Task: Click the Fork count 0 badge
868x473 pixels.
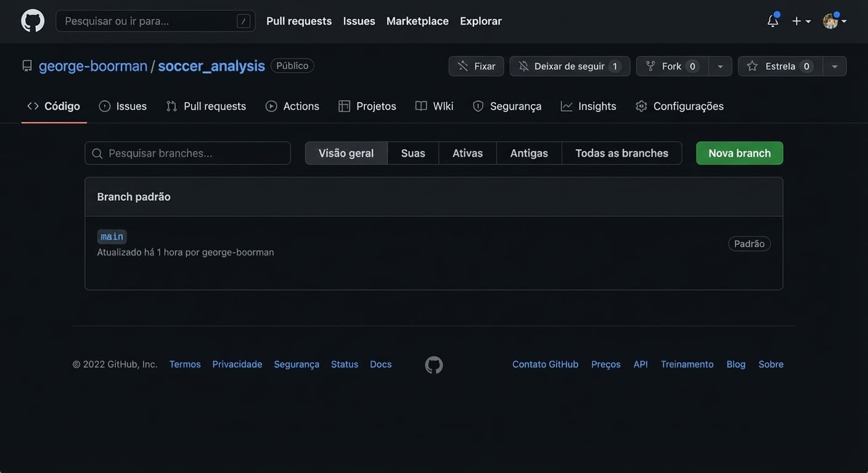Action: pyautogui.click(x=692, y=66)
